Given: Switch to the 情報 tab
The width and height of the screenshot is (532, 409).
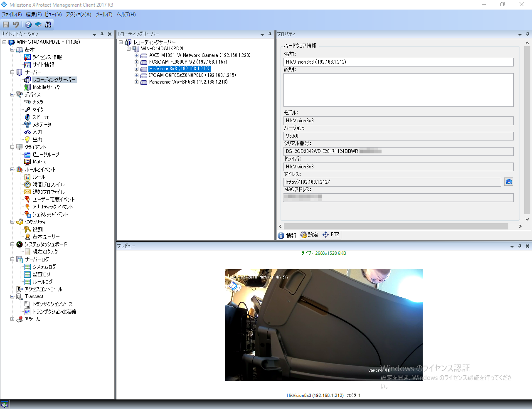Looking at the screenshot, I should click(287, 235).
